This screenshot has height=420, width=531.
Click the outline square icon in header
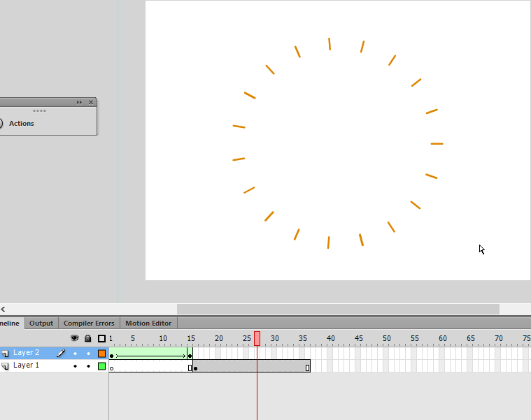[101, 338]
